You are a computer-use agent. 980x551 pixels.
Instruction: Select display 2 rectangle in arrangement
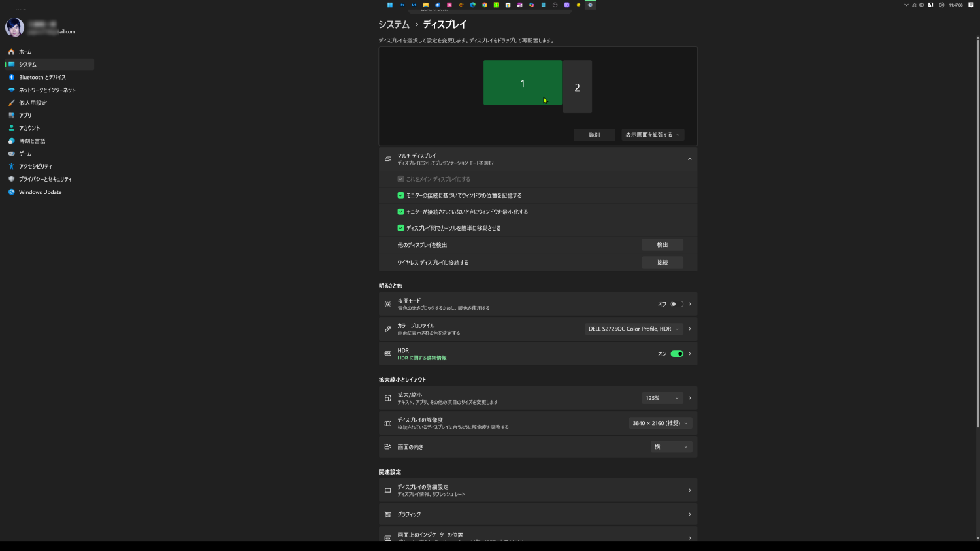click(577, 87)
